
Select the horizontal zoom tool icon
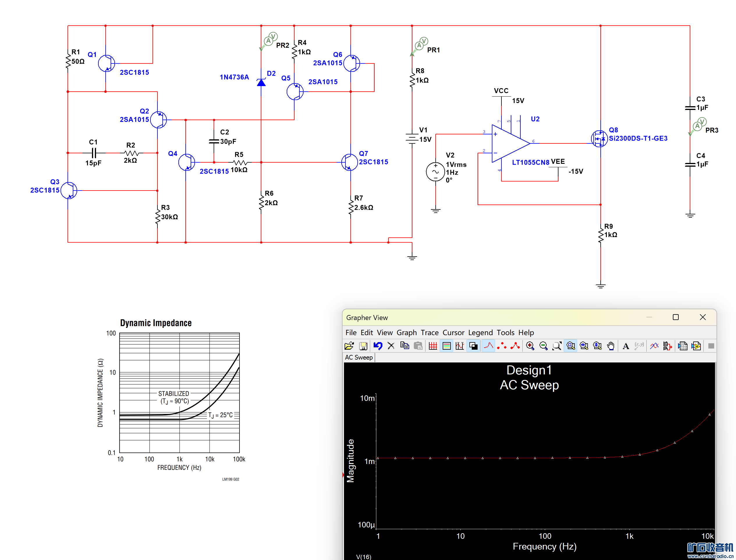(x=584, y=346)
